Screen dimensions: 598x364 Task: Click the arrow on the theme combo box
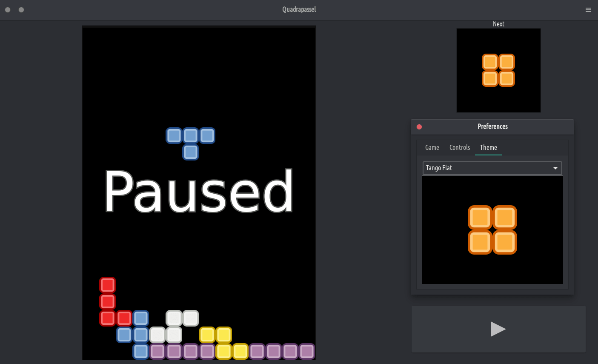click(555, 168)
